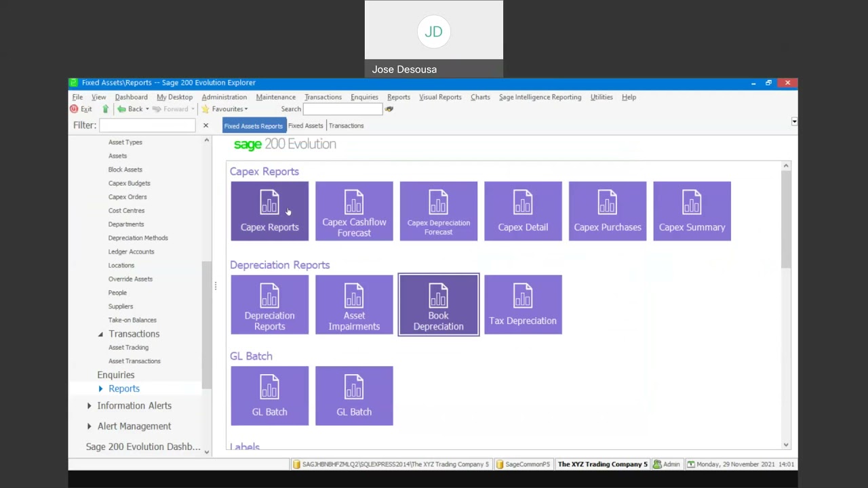Viewport: 868px width, 488px height.
Task: Switch to the Fixed Assets Reports tab
Action: (254, 125)
